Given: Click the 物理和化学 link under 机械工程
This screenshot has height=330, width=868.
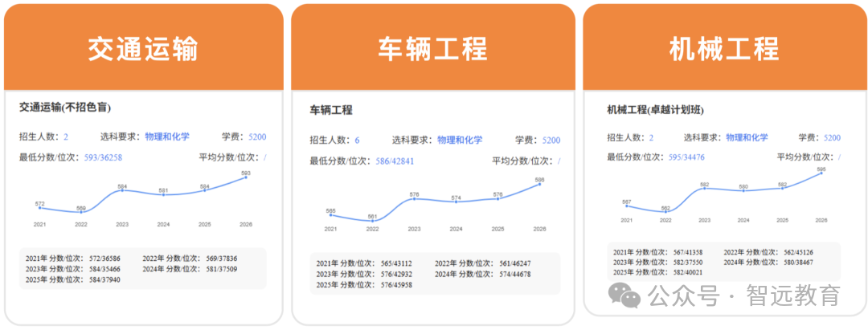Looking at the screenshot, I should pyautogui.click(x=747, y=137).
